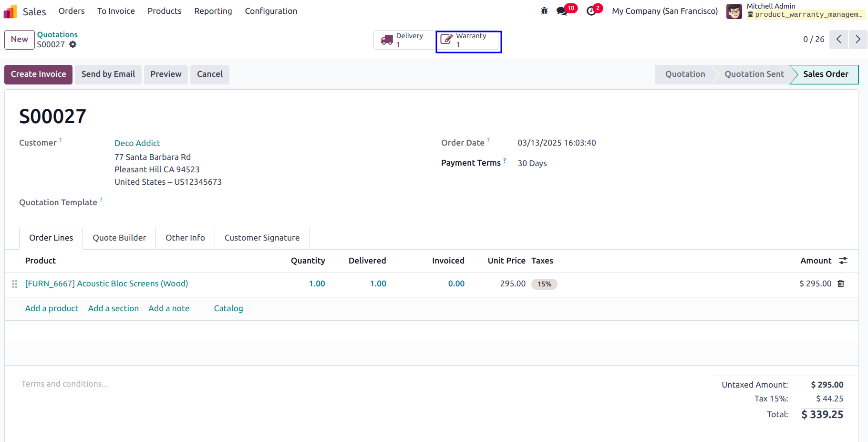Open the Deco Addict customer link
The image size is (868, 442).
[137, 143]
